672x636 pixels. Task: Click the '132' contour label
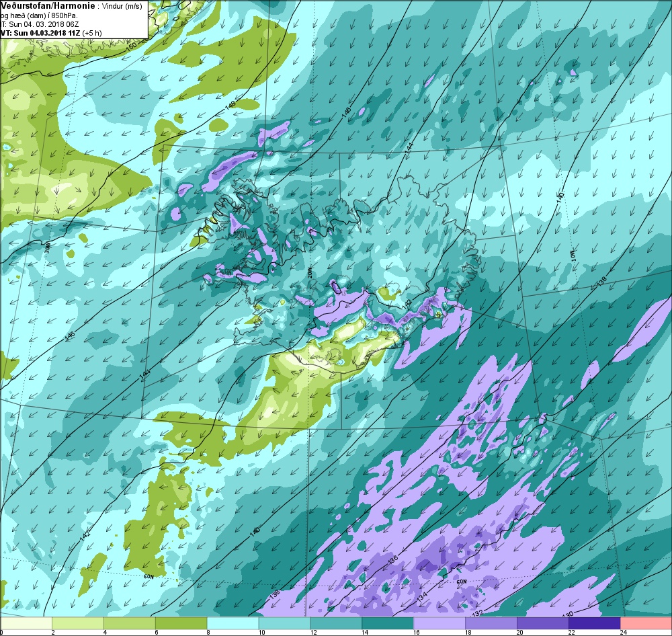click(x=476, y=612)
